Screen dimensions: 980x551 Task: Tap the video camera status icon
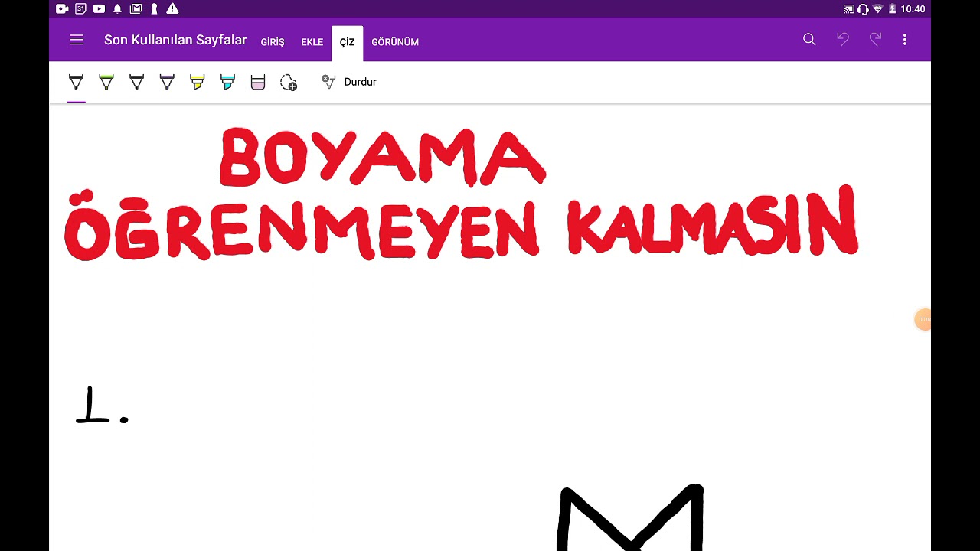[x=63, y=9]
